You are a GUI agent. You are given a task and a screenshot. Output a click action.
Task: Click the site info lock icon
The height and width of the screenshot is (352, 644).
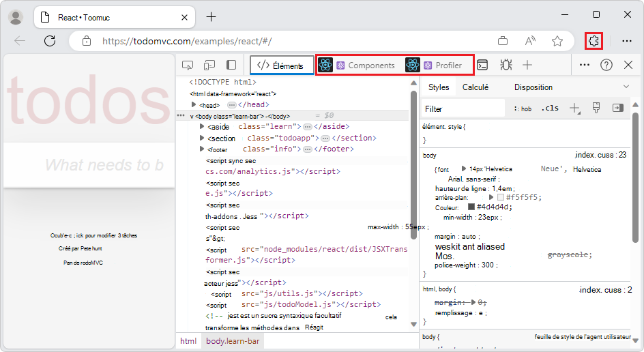point(86,41)
